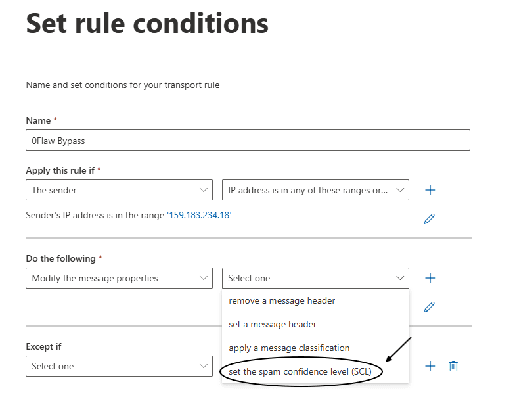513x420 pixels.
Task: Add an exception with the Except-if plus icon
Action: pyautogui.click(x=430, y=366)
